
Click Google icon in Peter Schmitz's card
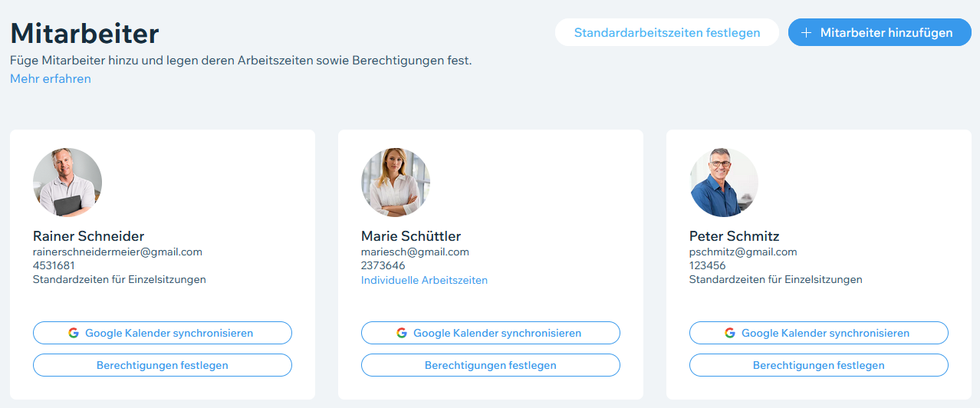click(730, 333)
